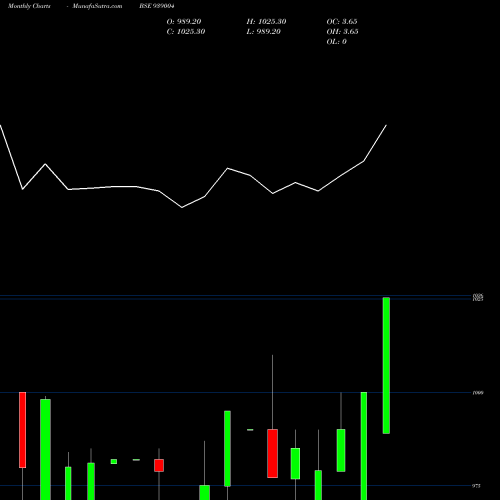The image size is (500, 500).
Task: Click the "Monthly Charts" title text
Action: 29,6
